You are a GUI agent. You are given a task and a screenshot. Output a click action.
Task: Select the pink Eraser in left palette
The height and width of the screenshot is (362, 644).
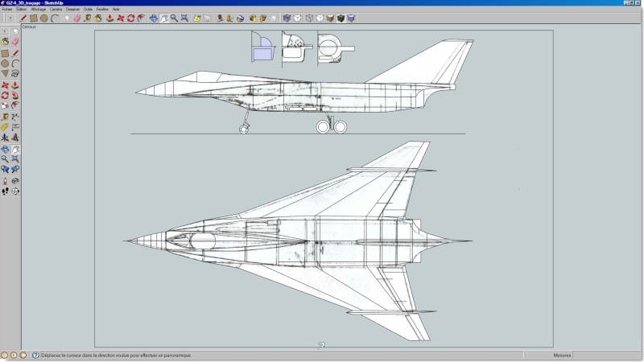(15, 42)
